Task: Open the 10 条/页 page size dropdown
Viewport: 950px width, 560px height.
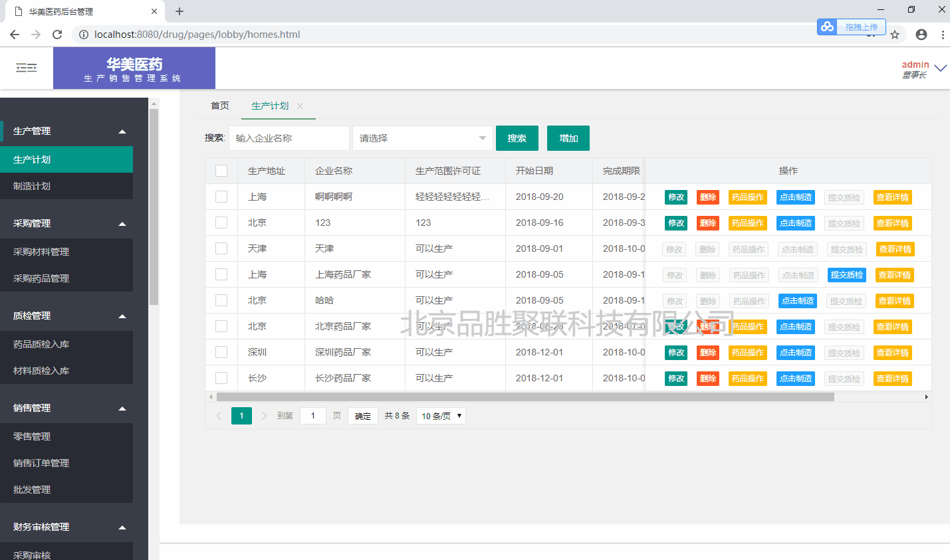Action: pos(441,416)
